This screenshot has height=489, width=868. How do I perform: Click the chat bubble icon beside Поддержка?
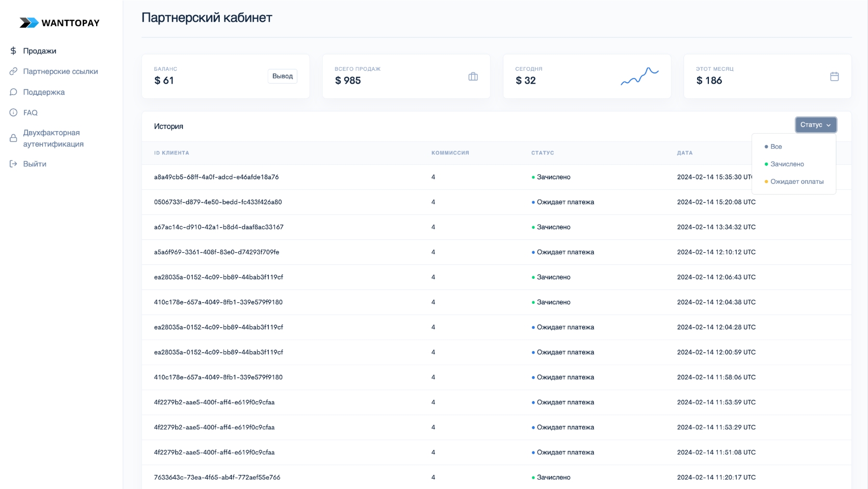pyautogui.click(x=14, y=92)
